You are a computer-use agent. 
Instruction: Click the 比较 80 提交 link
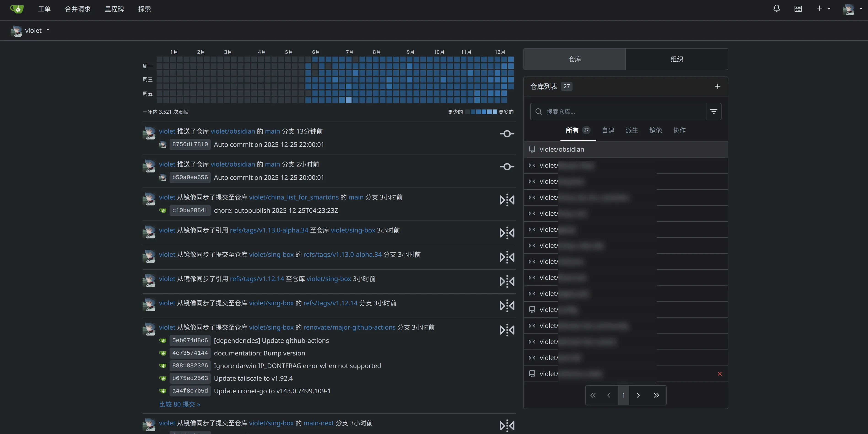tap(179, 404)
